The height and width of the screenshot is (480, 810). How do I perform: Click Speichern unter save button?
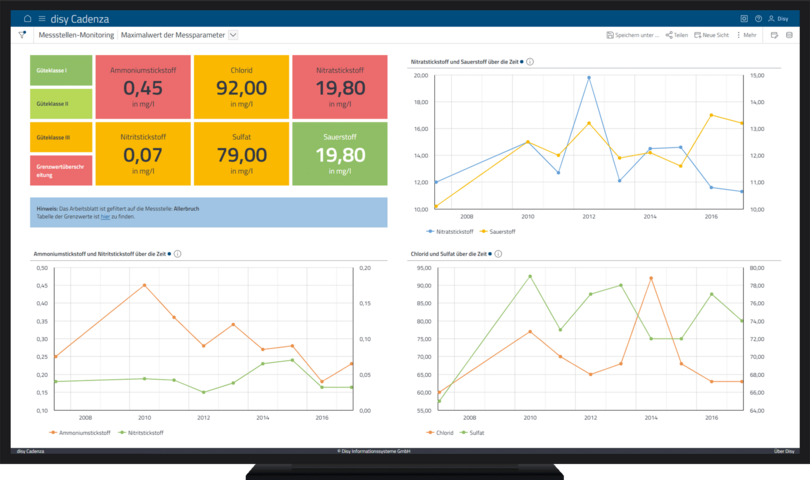[633, 35]
